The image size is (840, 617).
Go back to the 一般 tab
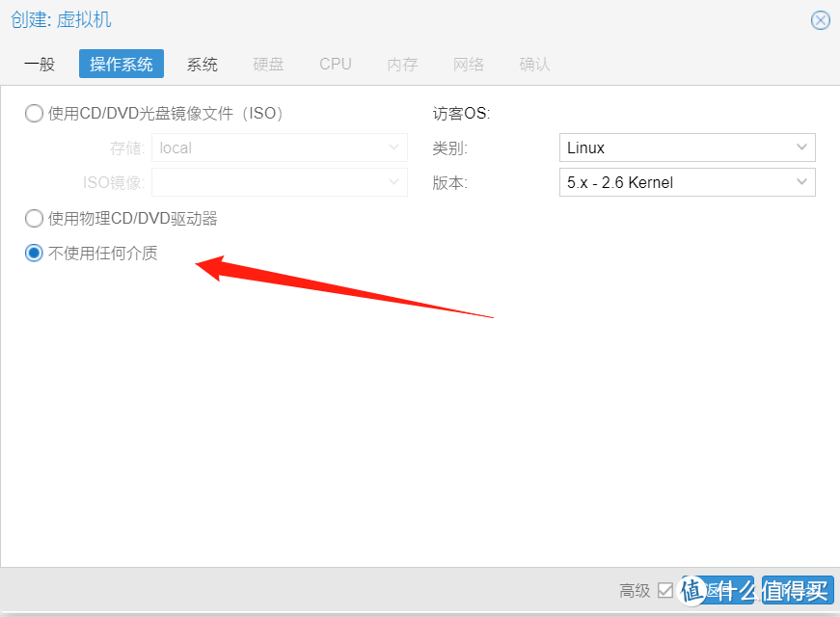[x=40, y=64]
